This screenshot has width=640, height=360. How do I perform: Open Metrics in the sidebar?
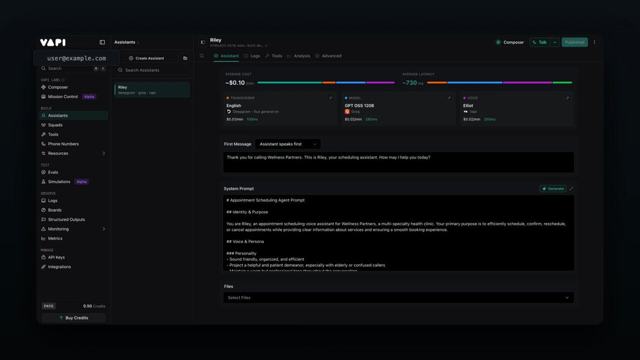point(55,238)
